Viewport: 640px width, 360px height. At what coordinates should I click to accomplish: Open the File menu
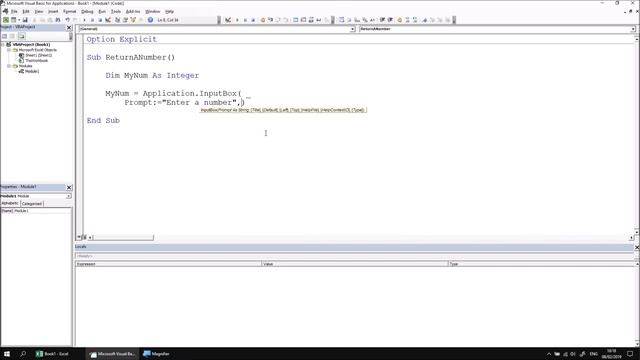(x=14, y=11)
